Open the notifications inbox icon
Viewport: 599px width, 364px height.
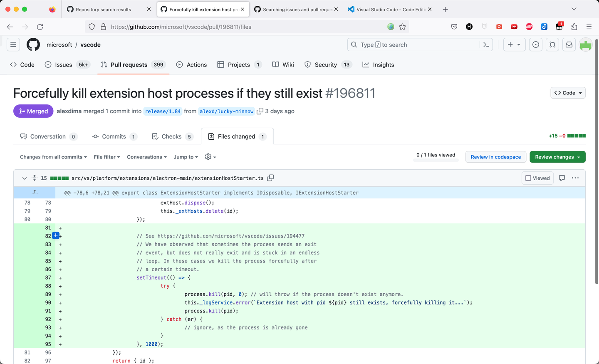coord(569,45)
